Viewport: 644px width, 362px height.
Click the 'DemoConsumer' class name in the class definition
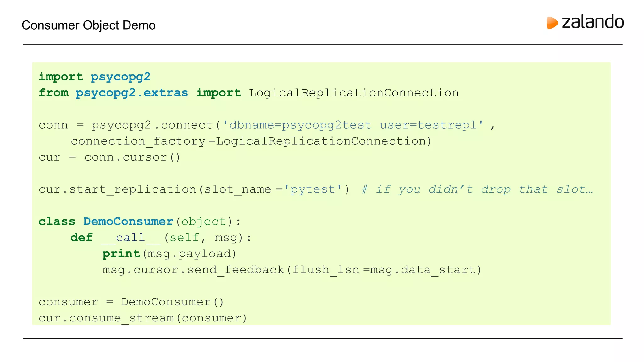coord(128,222)
